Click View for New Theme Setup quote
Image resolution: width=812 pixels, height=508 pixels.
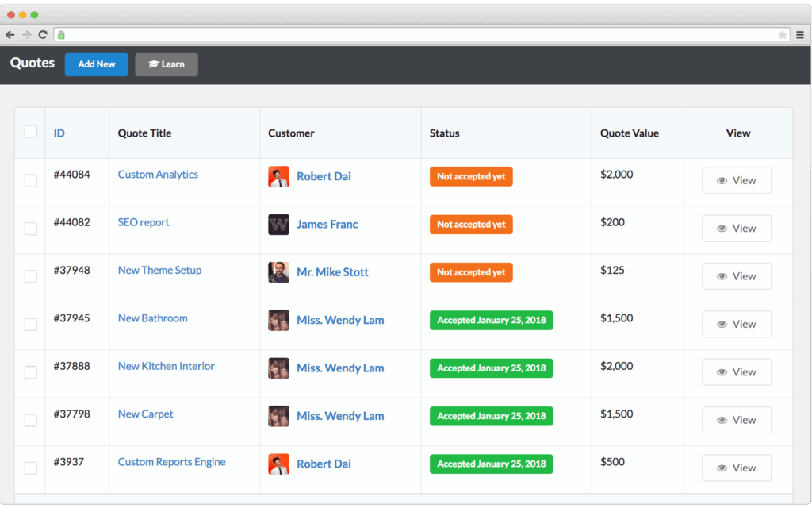(x=737, y=276)
